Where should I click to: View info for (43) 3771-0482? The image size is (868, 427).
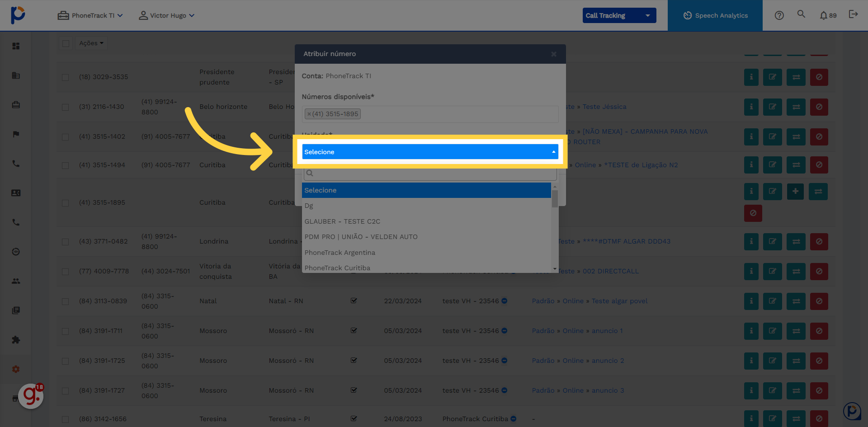tap(751, 242)
